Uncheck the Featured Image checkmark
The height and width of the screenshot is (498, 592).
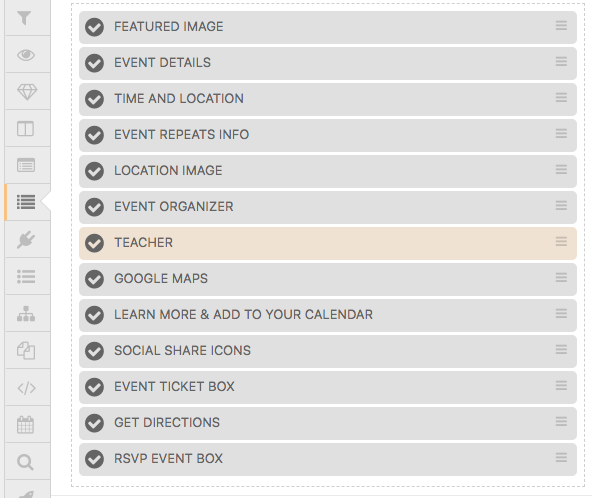[x=94, y=27]
